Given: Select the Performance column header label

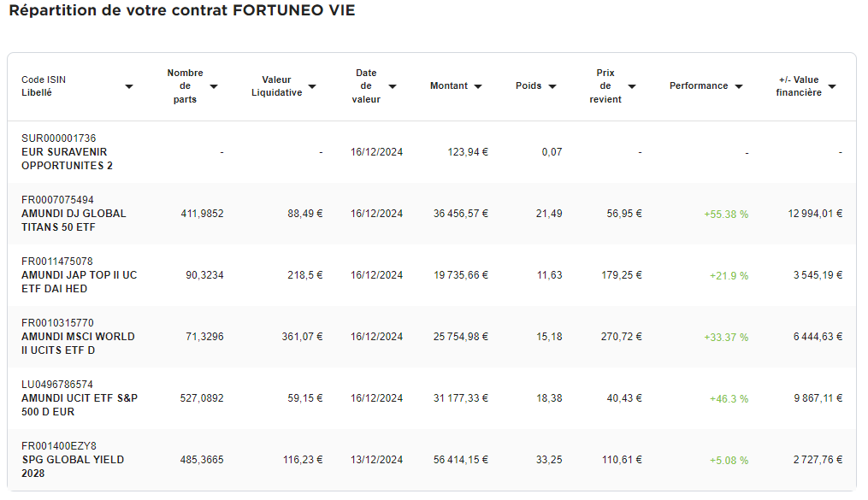Looking at the screenshot, I should click(x=699, y=85).
